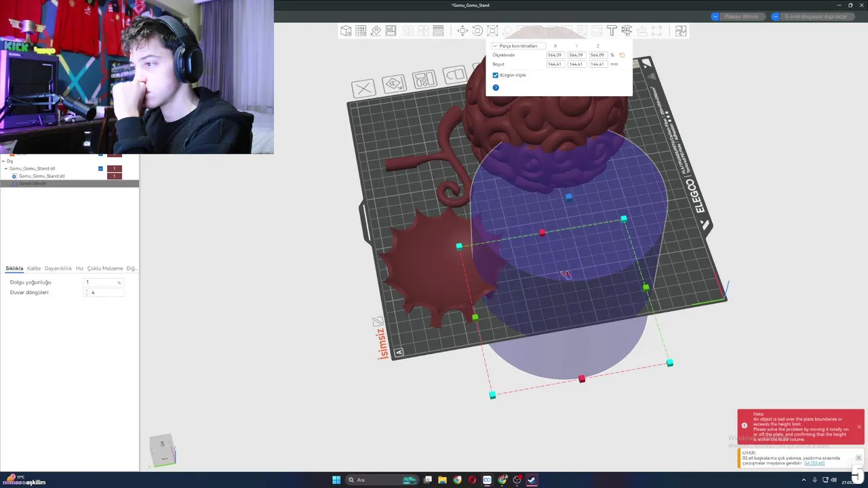This screenshot has width=868, height=488.
Task: Collapse the Gomu_Gomu_Stand.stl parent row
Action: click(6, 169)
